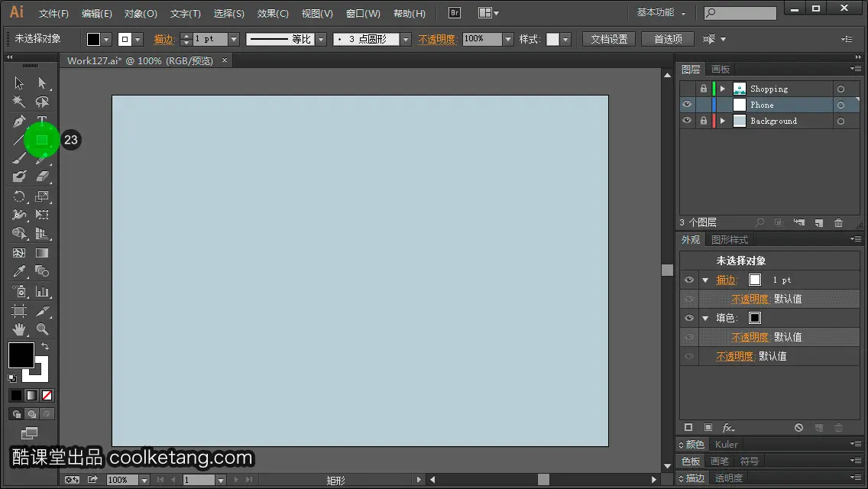Click the search field in title bar
The width and height of the screenshot is (868, 489).
pyautogui.click(x=740, y=12)
